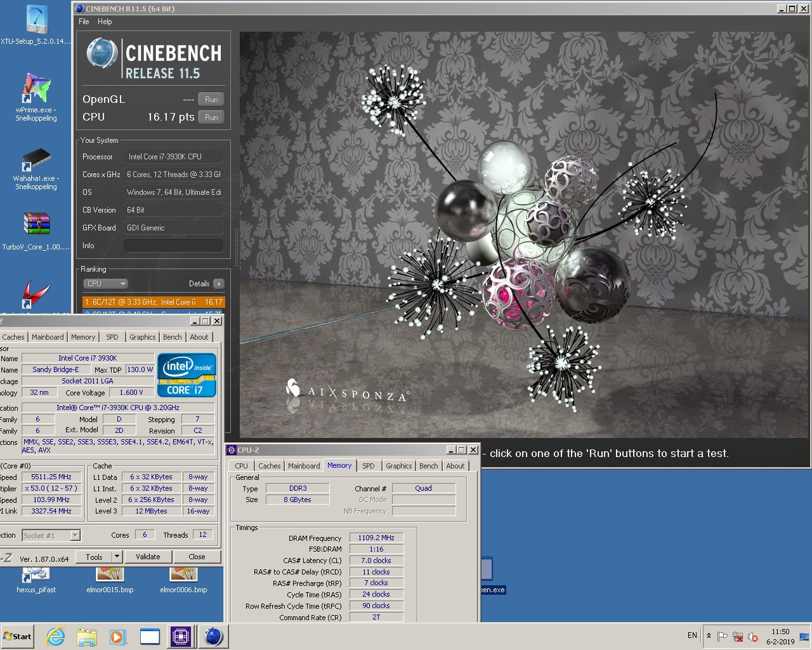The image size is (812, 650).
Task: Open Bench tab in left CPU-Z
Action: coord(172,337)
